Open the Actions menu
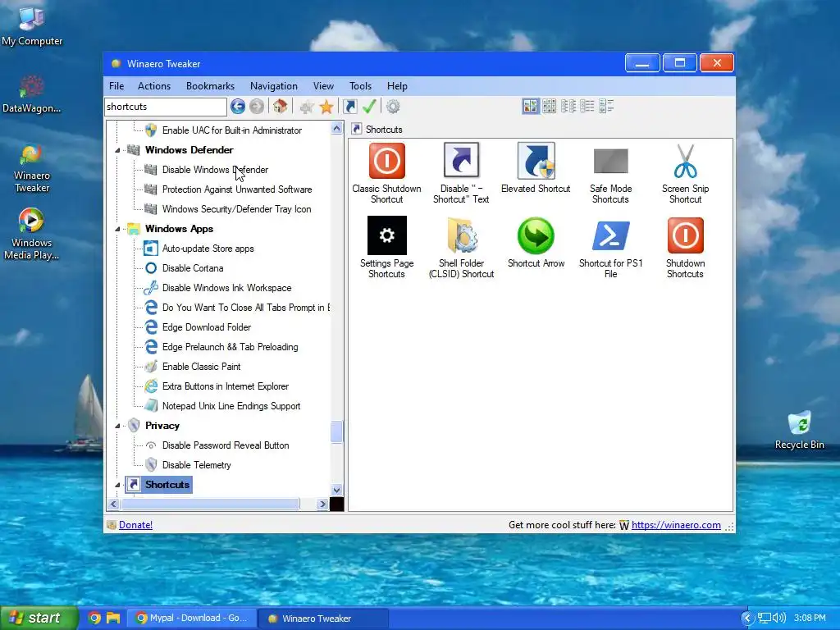The height and width of the screenshot is (630, 840). (153, 85)
